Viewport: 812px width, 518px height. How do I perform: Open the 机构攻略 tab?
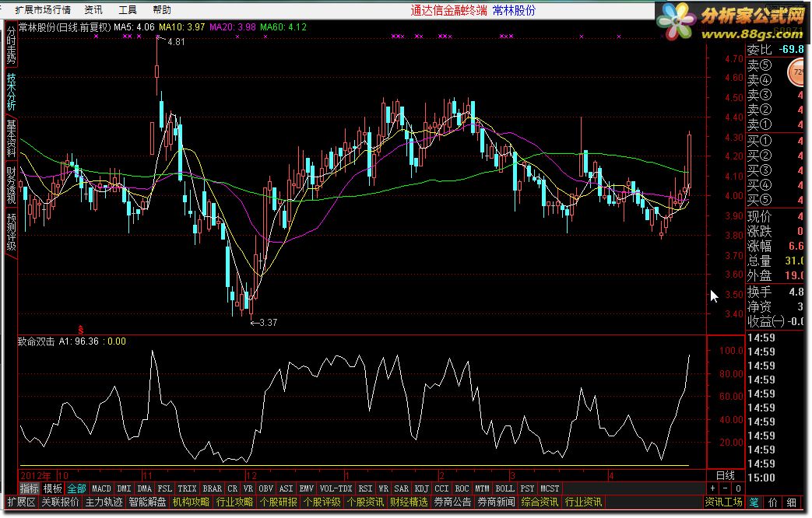point(191,502)
